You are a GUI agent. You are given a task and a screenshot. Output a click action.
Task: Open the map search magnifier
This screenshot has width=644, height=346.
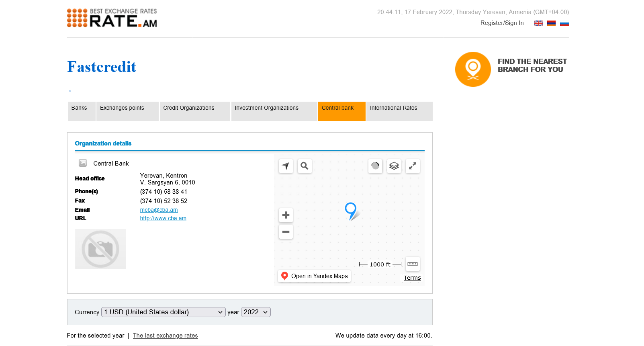pyautogui.click(x=305, y=166)
